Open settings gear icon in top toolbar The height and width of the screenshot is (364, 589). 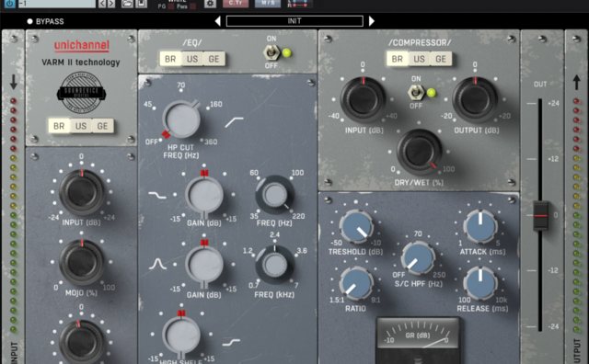coord(210,4)
